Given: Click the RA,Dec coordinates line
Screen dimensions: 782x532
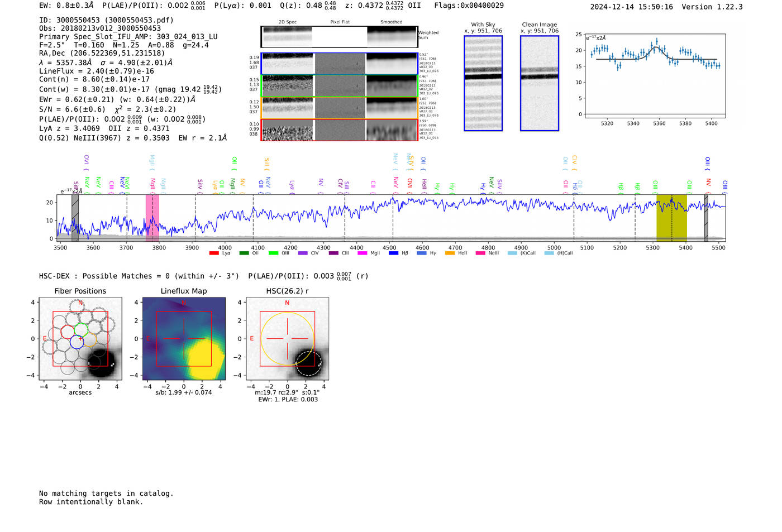Looking at the screenshot, I should [102, 54].
